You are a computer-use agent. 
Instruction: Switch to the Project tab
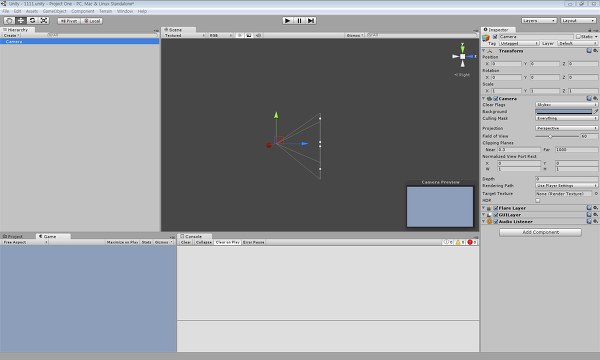click(x=15, y=236)
